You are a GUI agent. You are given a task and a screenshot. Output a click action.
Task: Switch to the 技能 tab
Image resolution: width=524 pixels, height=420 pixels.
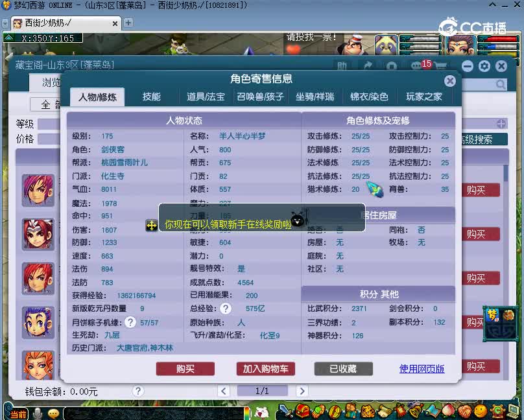click(x=151, y=97)
